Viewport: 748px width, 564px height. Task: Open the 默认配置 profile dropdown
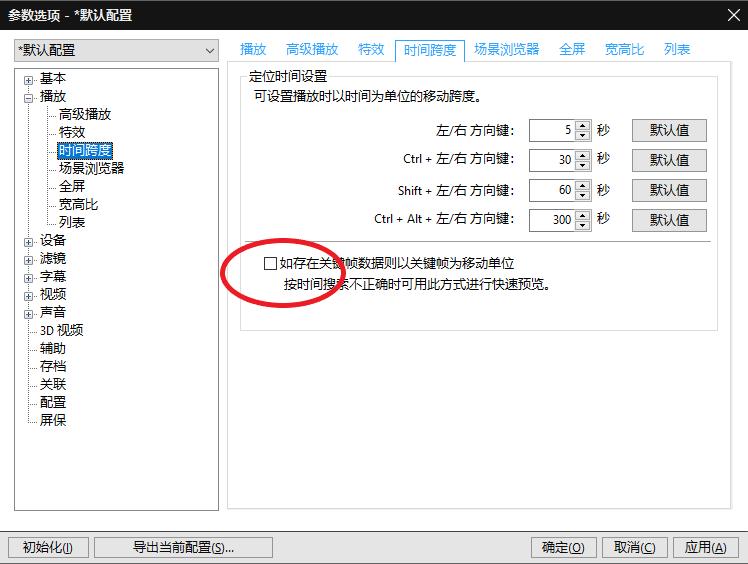click(x=116, y=50)
